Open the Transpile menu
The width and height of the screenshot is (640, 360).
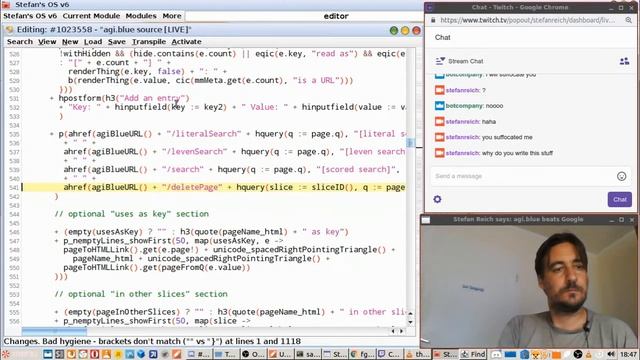click(149, 42)
